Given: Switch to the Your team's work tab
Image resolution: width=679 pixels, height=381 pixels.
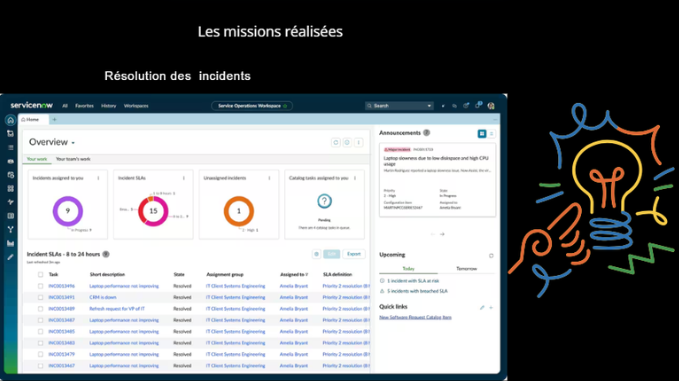Looking at the screenshot, I should (73, 159).
